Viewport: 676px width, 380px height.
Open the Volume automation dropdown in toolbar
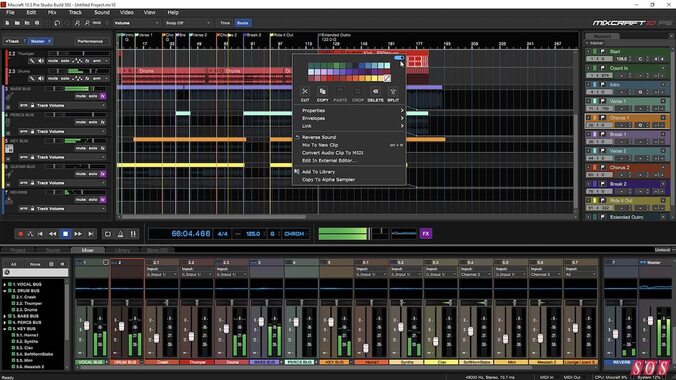[x=136, y=23]
